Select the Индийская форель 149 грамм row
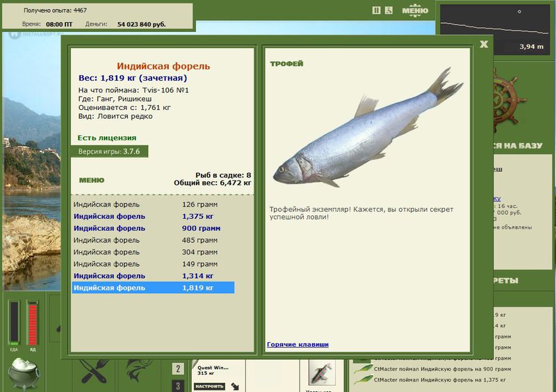The height and width of the screenshot is (392, 556). click(x=153, y=264)
